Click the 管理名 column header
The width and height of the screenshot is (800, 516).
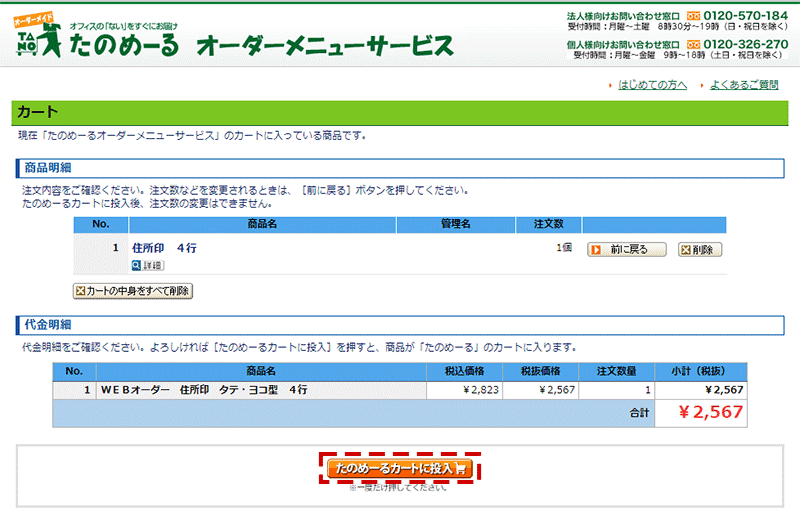click(456, 224)
